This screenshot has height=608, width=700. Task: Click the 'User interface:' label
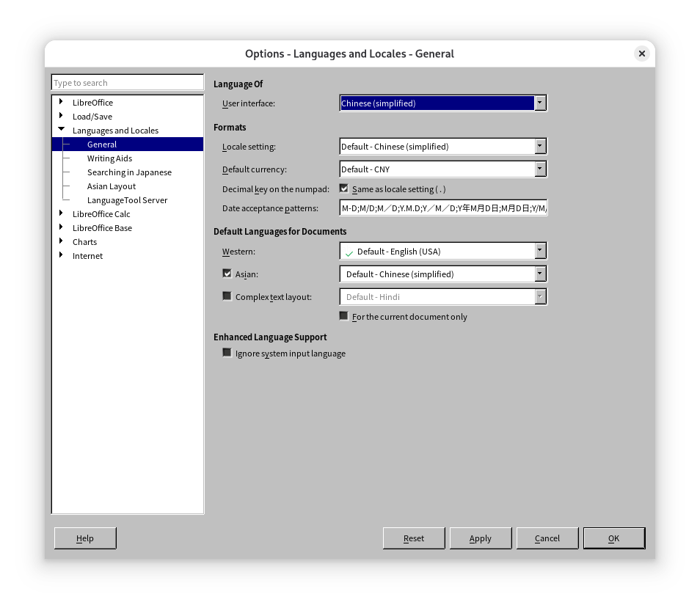pos(249,103)
